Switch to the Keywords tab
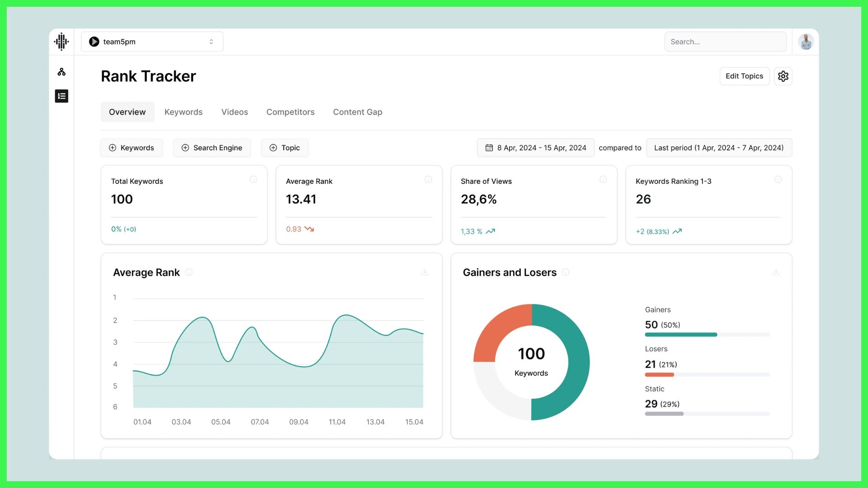Screen dimensions: 868x488 pos(183,112)
